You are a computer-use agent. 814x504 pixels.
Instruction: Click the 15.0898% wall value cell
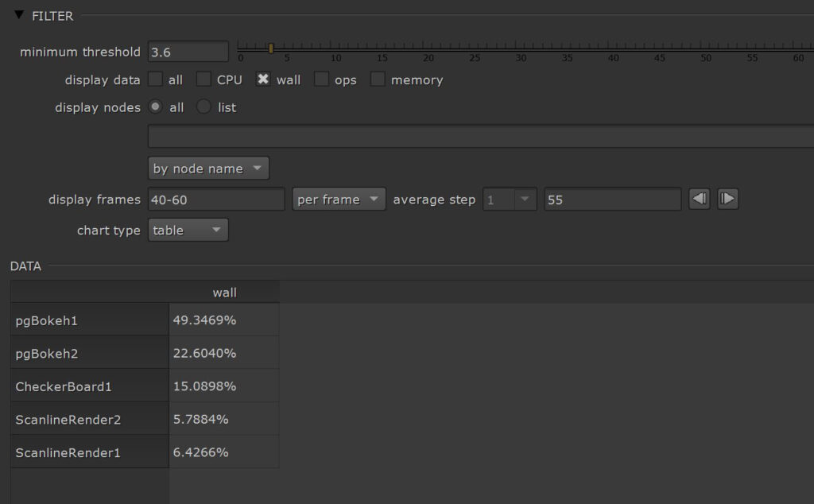(x=224, y=386)
